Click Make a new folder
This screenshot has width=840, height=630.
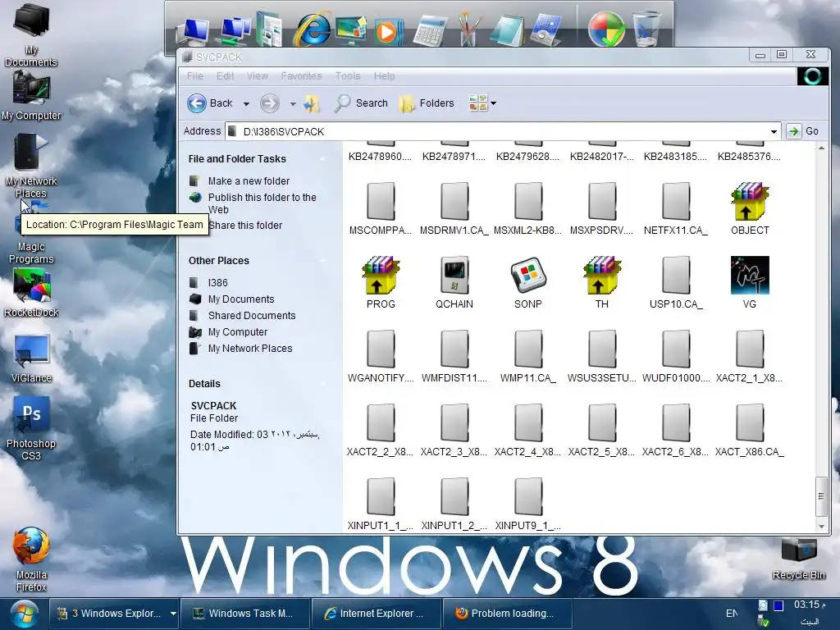pyautogui.click(x=249, y=181)
